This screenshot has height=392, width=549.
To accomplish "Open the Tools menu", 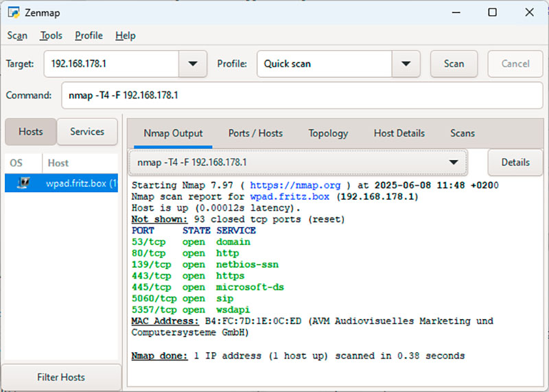I will tap(51, 36).
